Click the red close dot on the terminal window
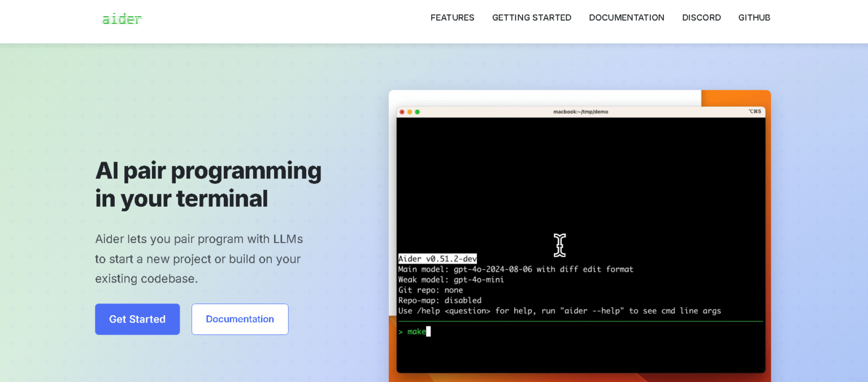 [402, 112]
